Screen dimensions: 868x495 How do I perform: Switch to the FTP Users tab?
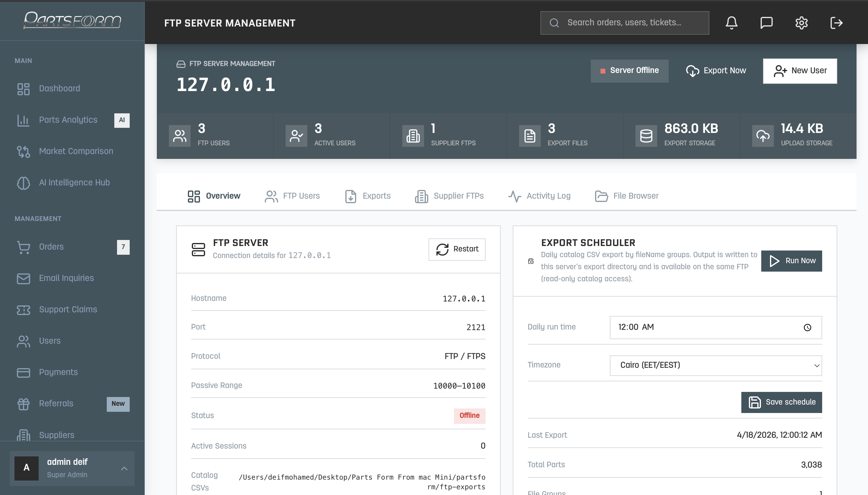point(292,196)
